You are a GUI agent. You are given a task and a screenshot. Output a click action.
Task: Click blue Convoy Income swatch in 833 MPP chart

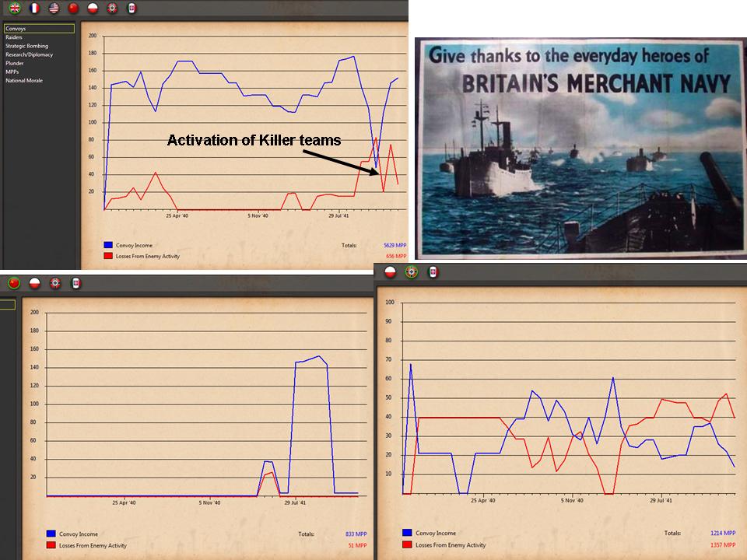tap(51, 534)
